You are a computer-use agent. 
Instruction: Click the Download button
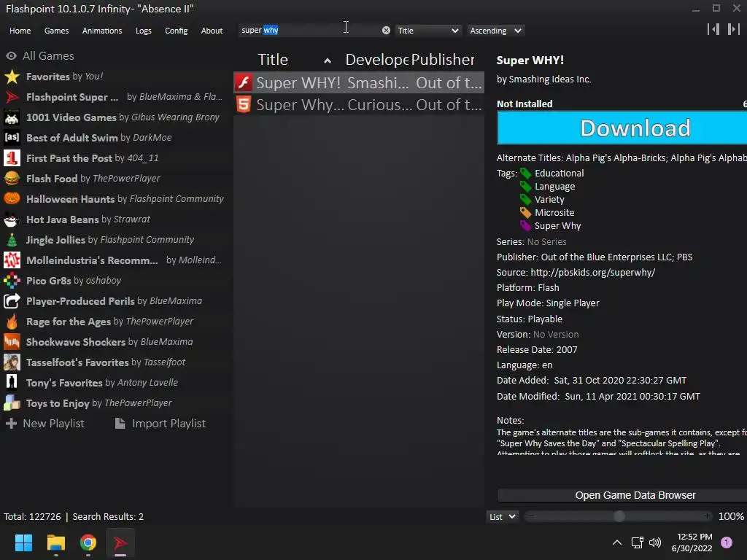[622, 128]
